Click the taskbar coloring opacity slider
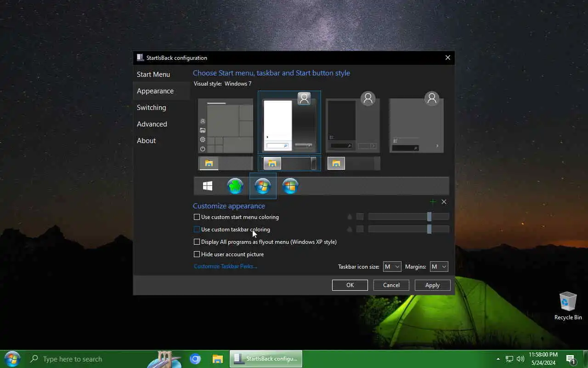588x368 pixels. [x=409, y=229]
